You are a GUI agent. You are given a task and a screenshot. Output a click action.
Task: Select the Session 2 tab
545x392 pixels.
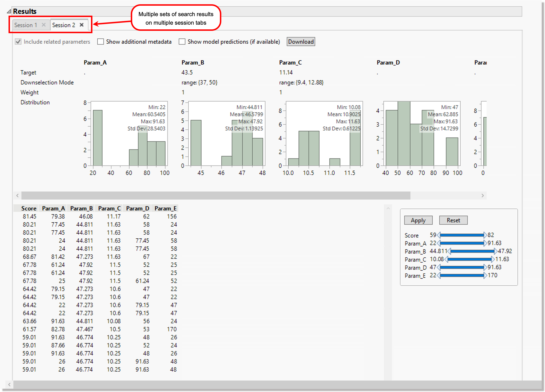tap(64, 25)
